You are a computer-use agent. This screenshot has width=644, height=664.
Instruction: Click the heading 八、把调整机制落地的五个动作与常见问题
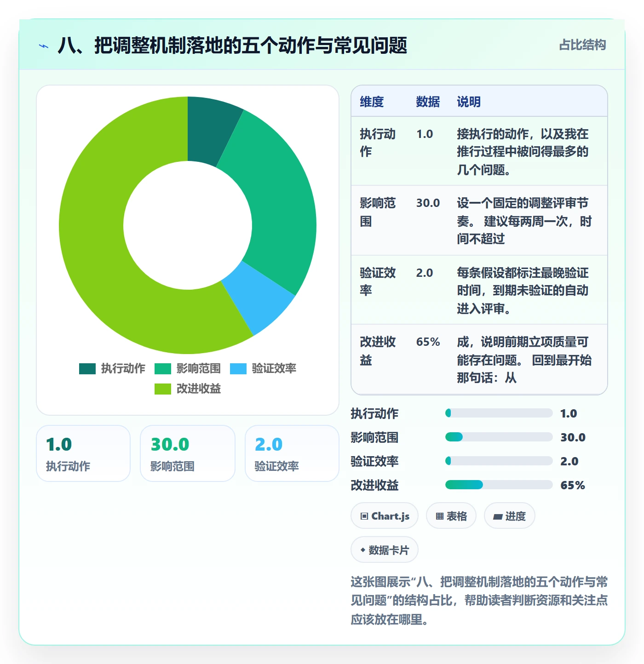point(232,46)
